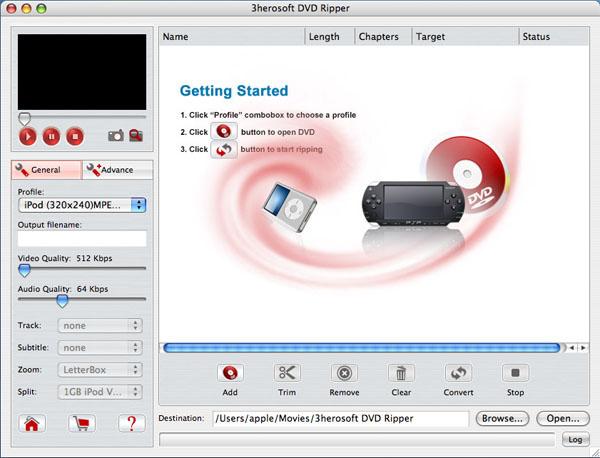The height and width of the screenshot is (458, 600).
Task: Click the Output filename field
Action: coord(82,238)
